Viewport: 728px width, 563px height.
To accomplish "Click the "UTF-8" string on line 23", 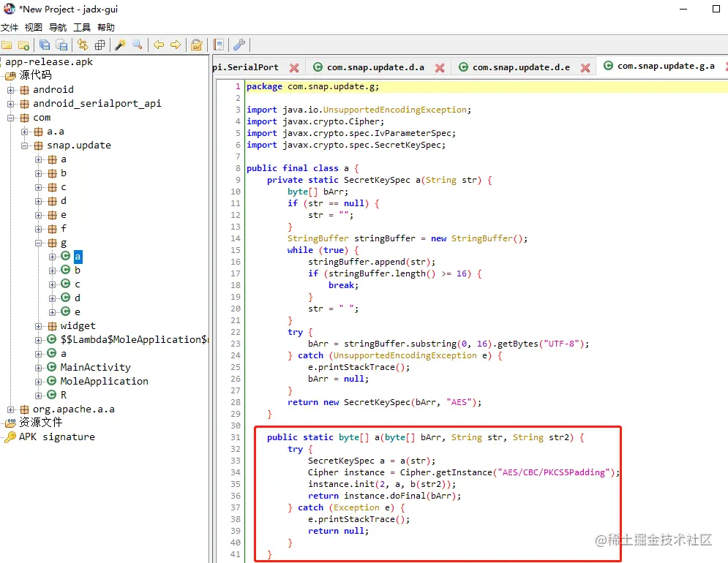I will pos(561,344).
